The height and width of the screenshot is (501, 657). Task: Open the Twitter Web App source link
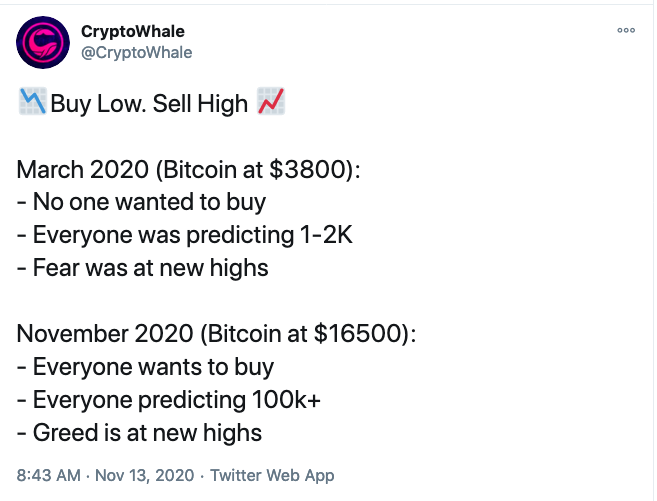[x=272, y=475]
